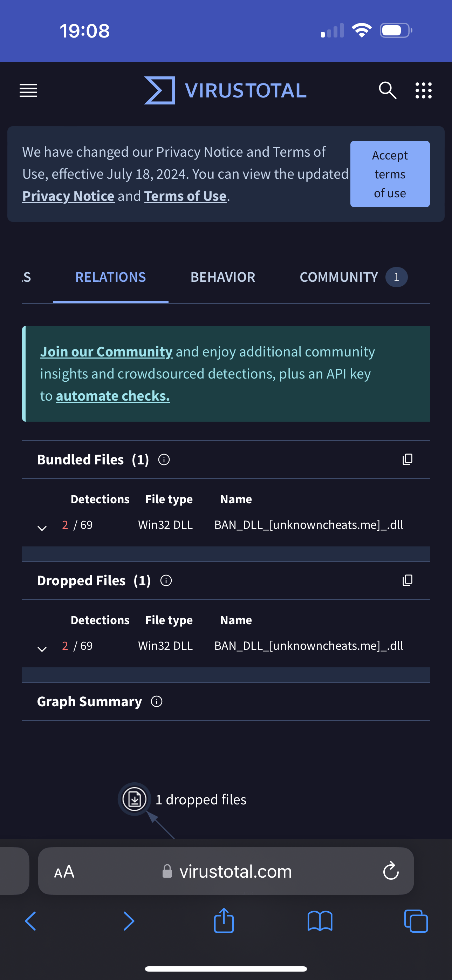
Task: Open bundled BAN_DLL_[unknowncheats.me]_.dll file name
Action: pos(309,525)
